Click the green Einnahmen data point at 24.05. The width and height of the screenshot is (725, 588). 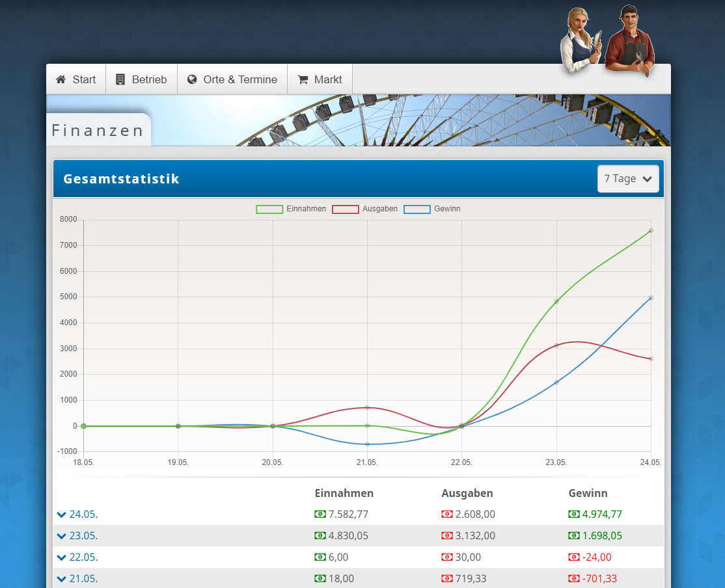point(651,231)
